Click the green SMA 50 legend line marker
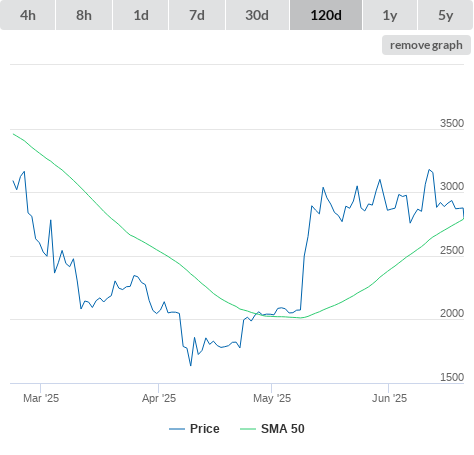 pyautogui.click(x=248, y=429)
